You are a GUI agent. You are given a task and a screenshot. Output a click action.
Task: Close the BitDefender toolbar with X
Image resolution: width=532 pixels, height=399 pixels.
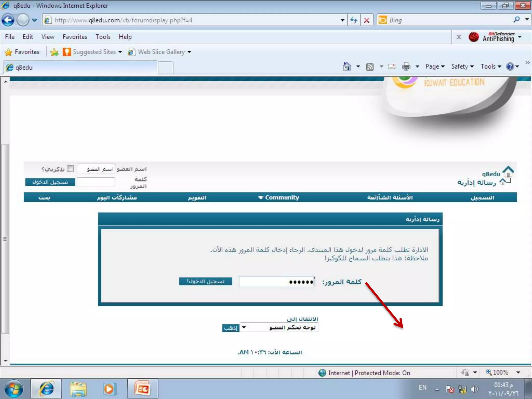[x=459, y=37]
